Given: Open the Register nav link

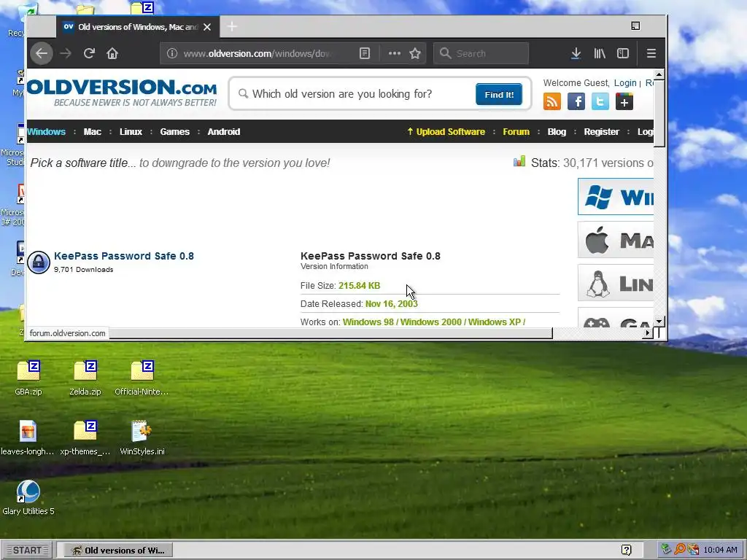Looking at the screenshot, I should click(602, 132).
